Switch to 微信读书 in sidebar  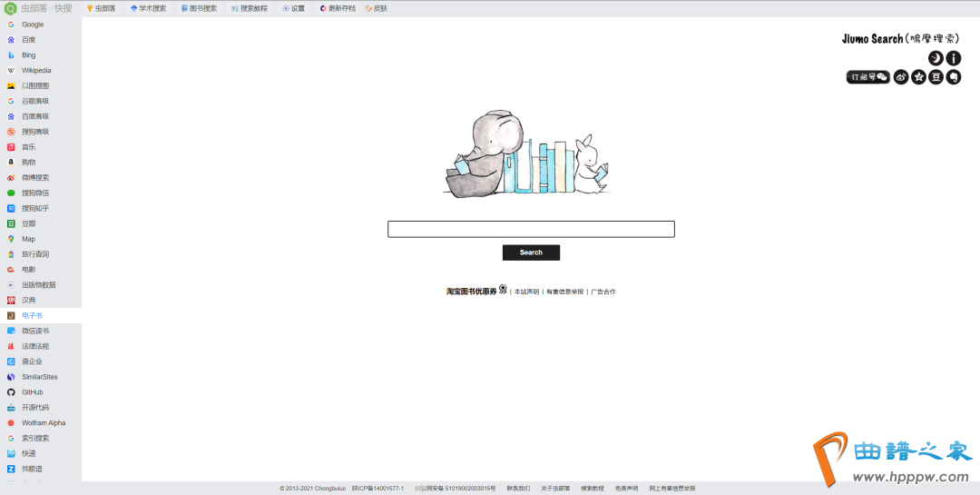click(35, 331)
